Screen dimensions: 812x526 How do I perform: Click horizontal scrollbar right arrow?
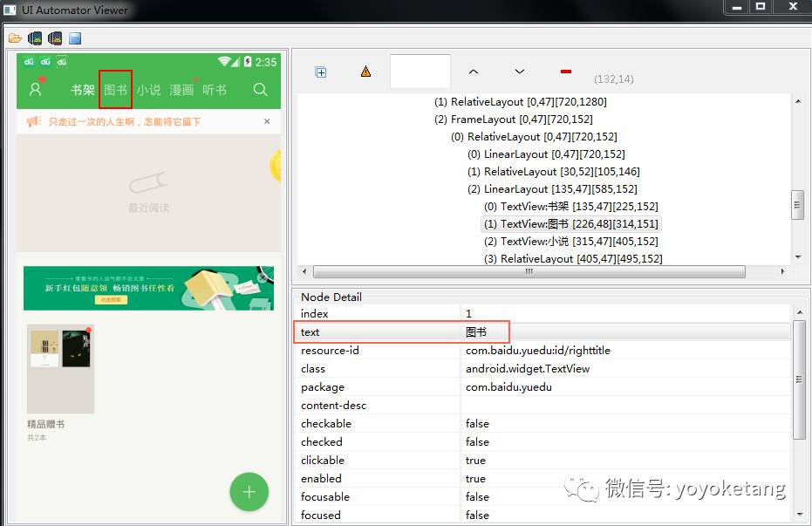pos(782,271)
